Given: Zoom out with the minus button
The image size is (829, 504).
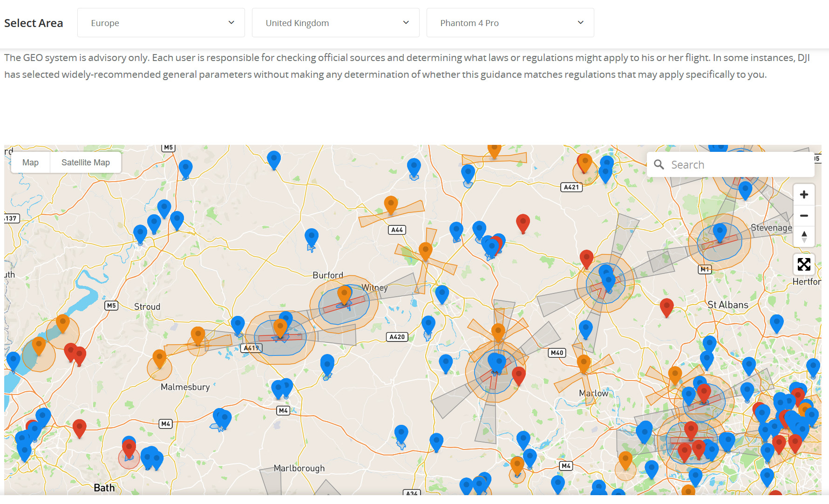Looking at the screenshot, I should [804, 216].
